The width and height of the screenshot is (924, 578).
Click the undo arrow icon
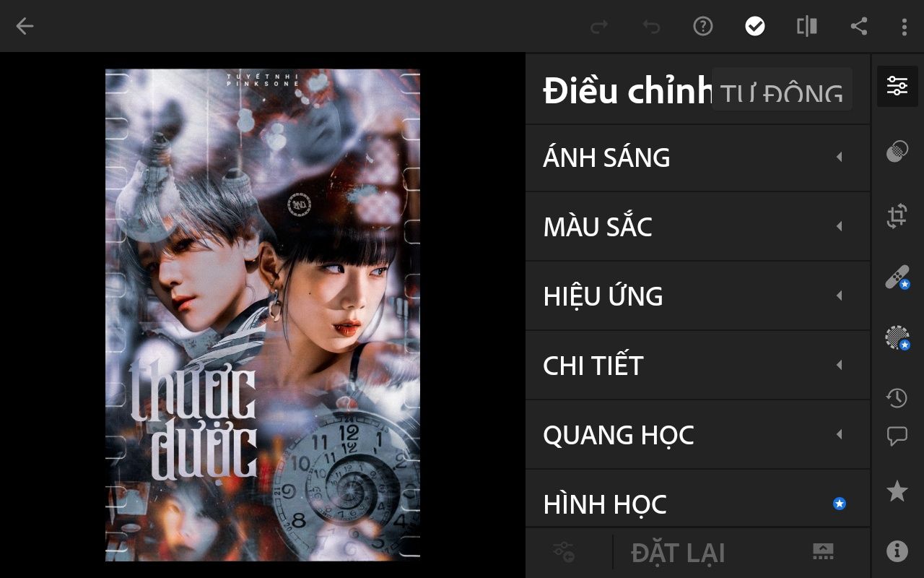coord(651,27)
